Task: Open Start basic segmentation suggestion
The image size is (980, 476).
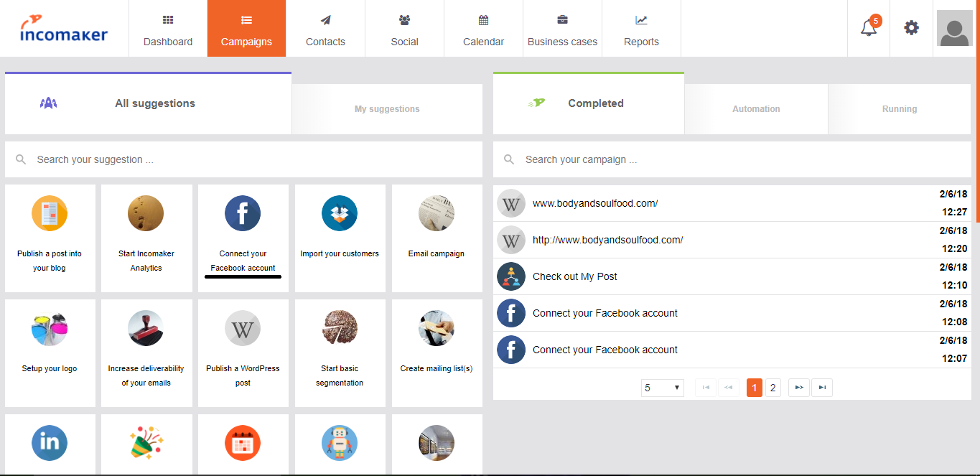Action: click(340, 353)
